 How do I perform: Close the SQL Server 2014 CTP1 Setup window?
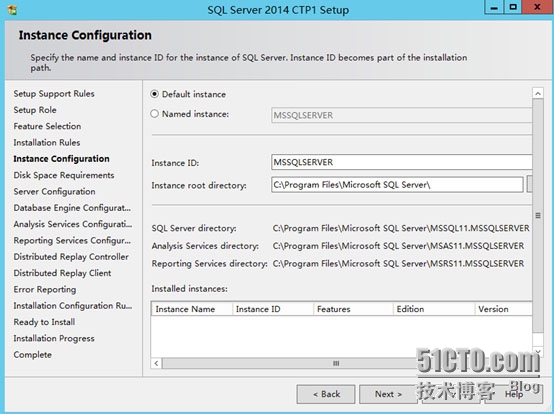tap(537, 7)
